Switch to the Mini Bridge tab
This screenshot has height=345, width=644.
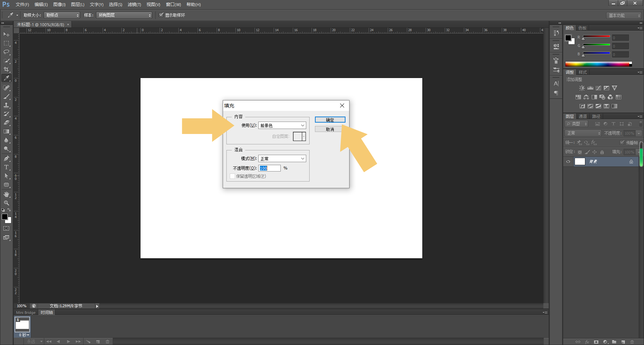click(26, 313)
